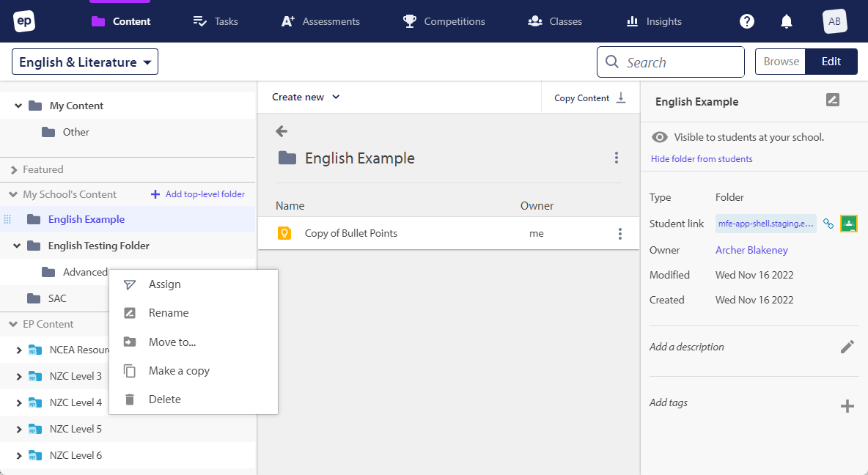Open the three-dot menu for Copy of Bullet Points
The image size is (868, 475).
tap(620, 234)
